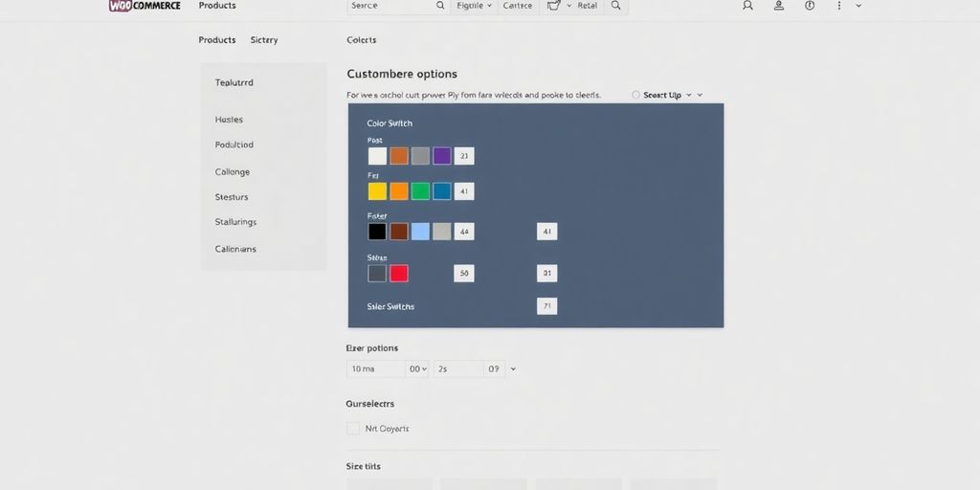Click the Cartice button in the top bar
This screenshot has height=490, width=980.
pos(518,6)
